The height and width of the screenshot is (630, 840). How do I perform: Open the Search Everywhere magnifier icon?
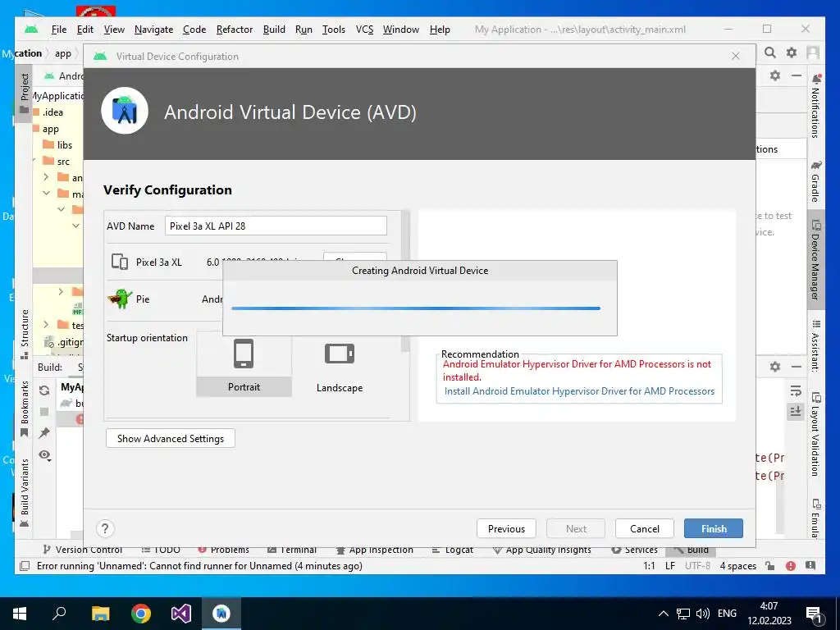click(x=769, y=52)
